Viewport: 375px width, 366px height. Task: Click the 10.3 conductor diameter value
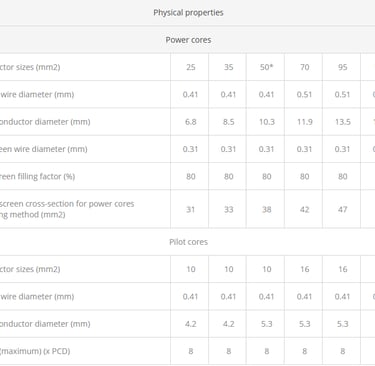pyautogui.click(x=266, y=122)
